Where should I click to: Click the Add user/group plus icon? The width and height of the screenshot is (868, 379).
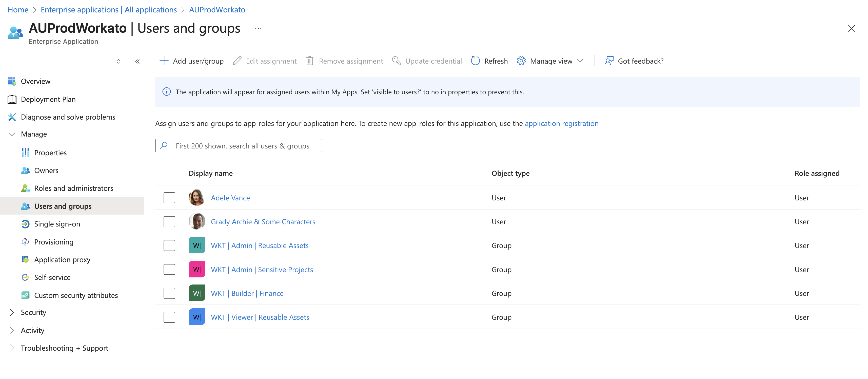click(x=164, y=61)
